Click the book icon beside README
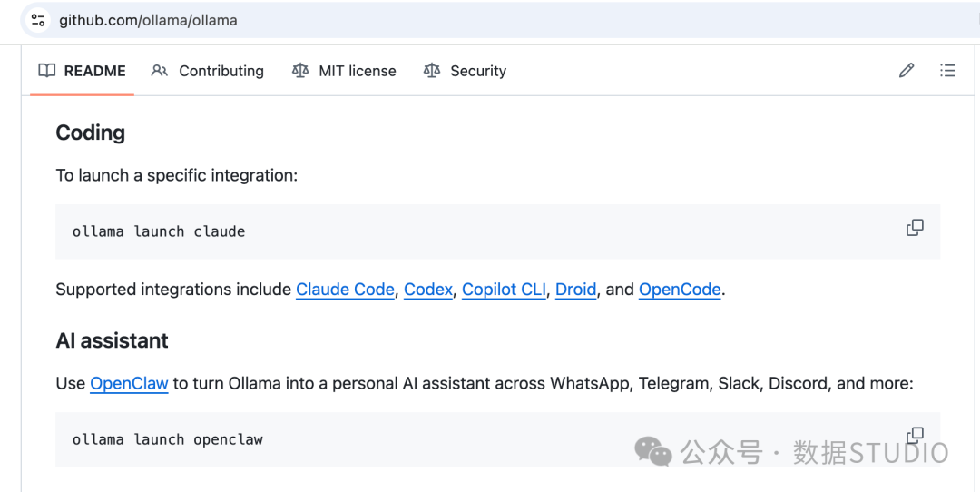The height and width of the screenshot is (492, 980). click(x=47, y=71)
